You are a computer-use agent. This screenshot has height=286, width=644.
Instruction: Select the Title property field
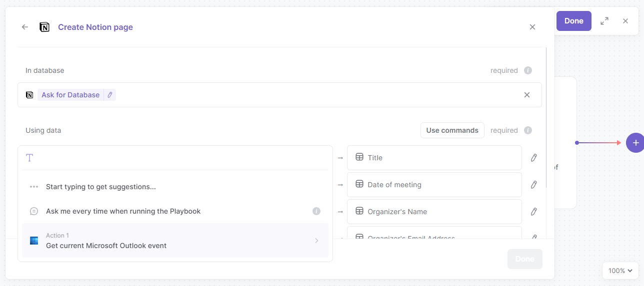tap(434, 158)
